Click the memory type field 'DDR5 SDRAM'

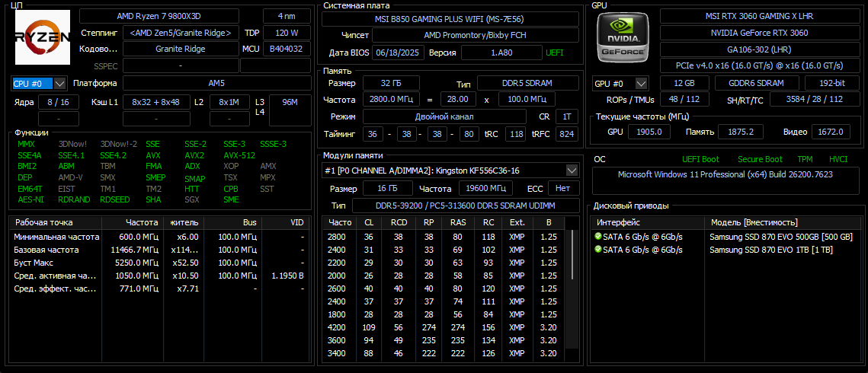(528, 84)
